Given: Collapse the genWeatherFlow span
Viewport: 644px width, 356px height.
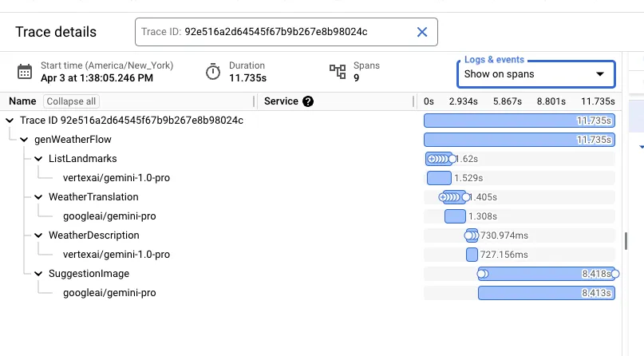Looking at the screenshot, I should [24, 140].
